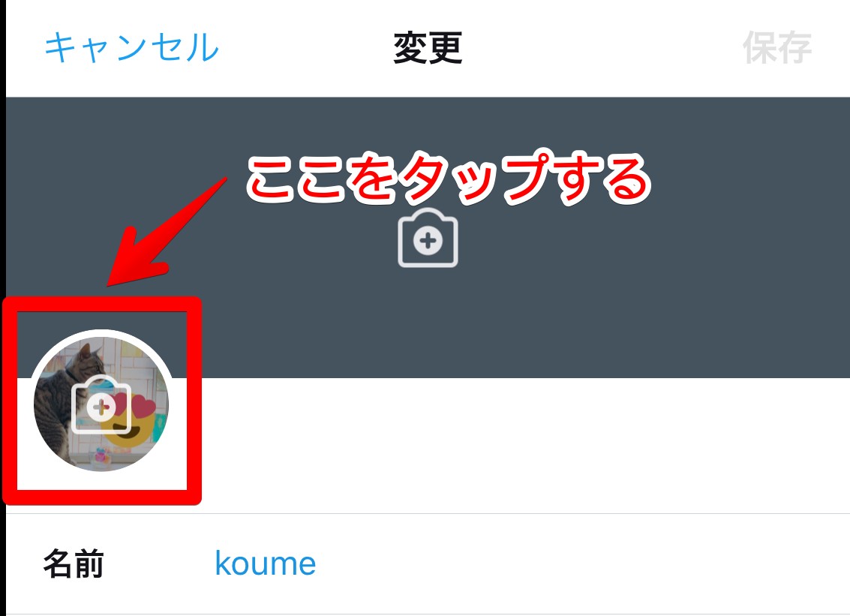
Task: Tap the header banner camera icon
Action: [x=428, y=238]
